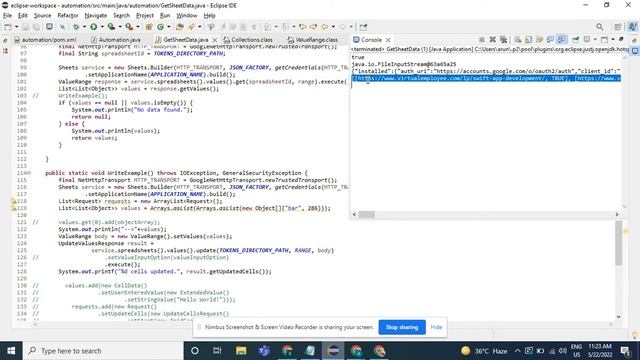Switch to the Java perspective icon
Viewport: 640px width, 360px height.
pos(632,27)
